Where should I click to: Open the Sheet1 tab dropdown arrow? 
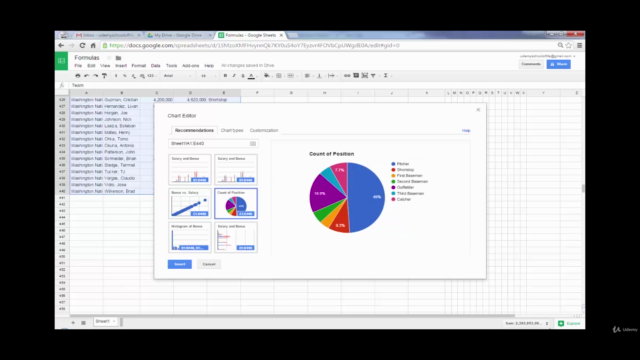(114, 322)
